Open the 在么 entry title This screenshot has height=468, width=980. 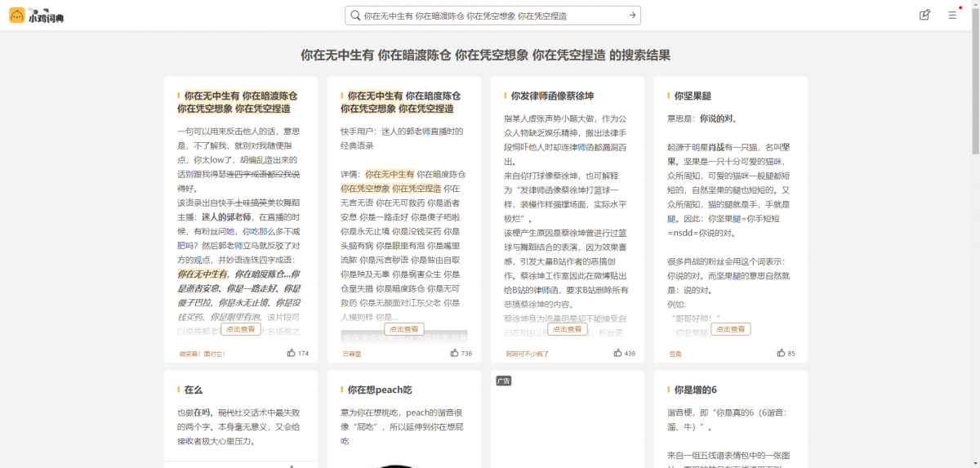[193, 390]
